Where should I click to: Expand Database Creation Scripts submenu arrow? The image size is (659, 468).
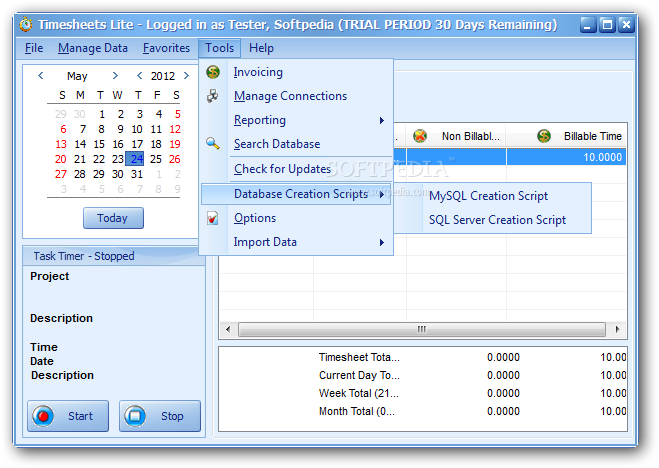pyautogui.click(x=382, y=195)
